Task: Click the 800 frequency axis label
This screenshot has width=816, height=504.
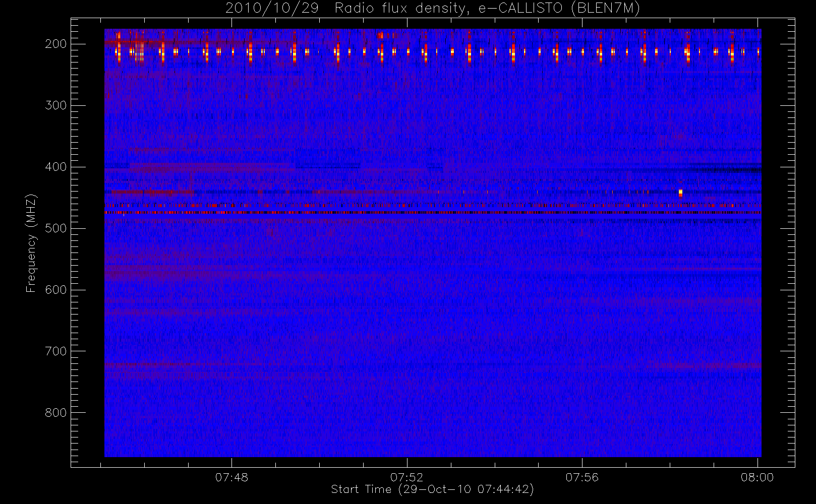Action: click(56, 413)
